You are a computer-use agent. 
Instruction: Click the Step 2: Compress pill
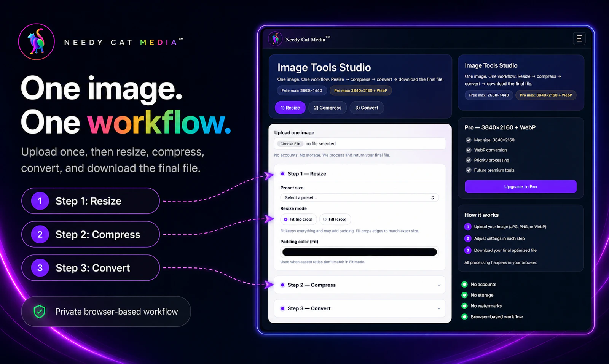tap(90, 234)
